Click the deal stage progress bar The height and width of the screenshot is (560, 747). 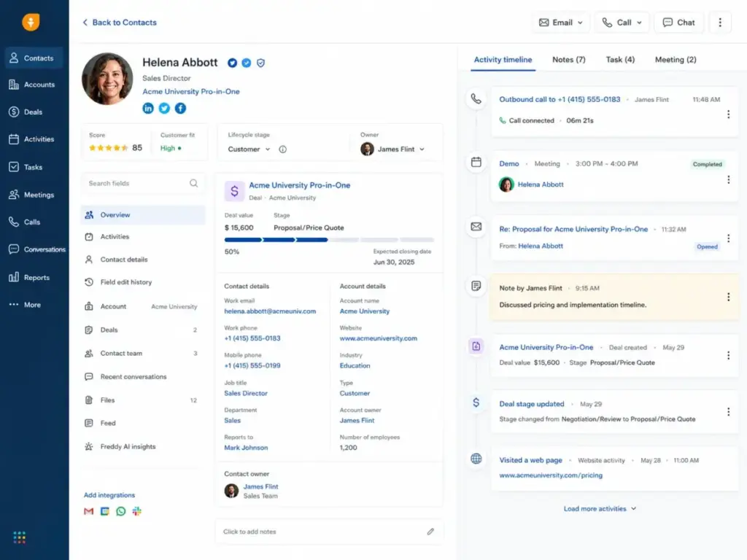(329, 239)
